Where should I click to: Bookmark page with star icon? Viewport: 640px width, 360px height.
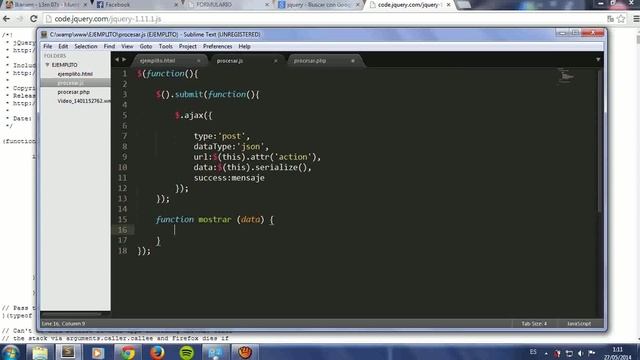[x=621, y=19]
